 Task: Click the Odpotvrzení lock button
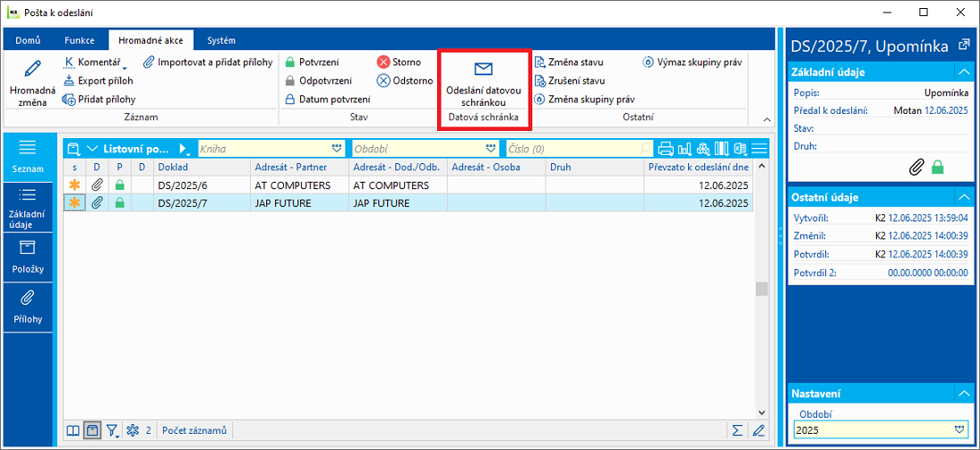pyautogui.click(x=318, y=81)
